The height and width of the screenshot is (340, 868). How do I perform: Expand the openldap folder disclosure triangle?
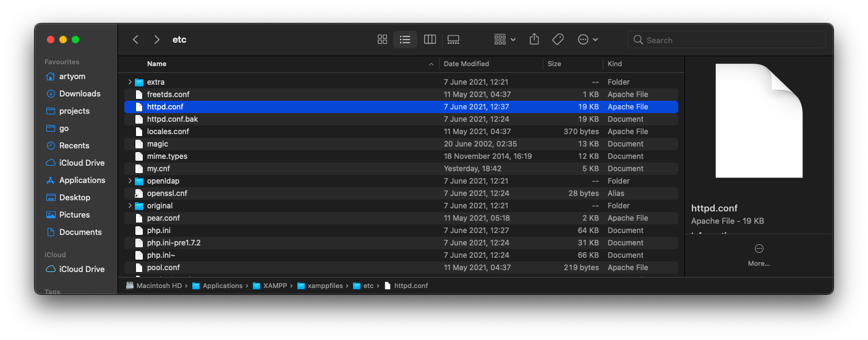(130, 181)
